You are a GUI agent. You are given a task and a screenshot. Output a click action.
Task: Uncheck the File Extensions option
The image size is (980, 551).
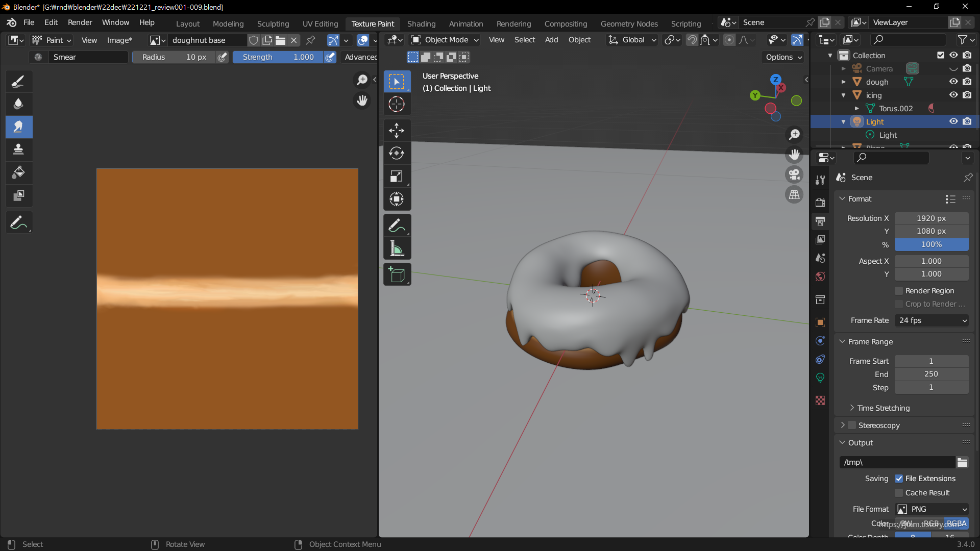pyautogui.click(x=899, y=479)
